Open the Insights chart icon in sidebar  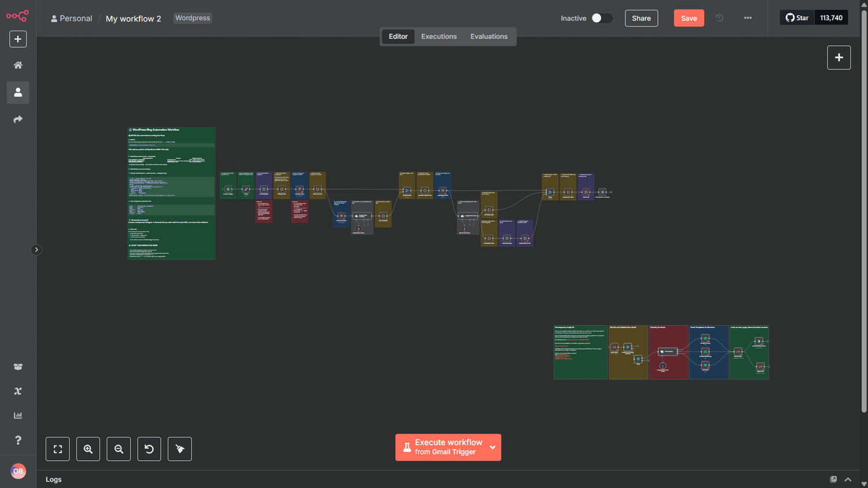(x=18, y=416)
